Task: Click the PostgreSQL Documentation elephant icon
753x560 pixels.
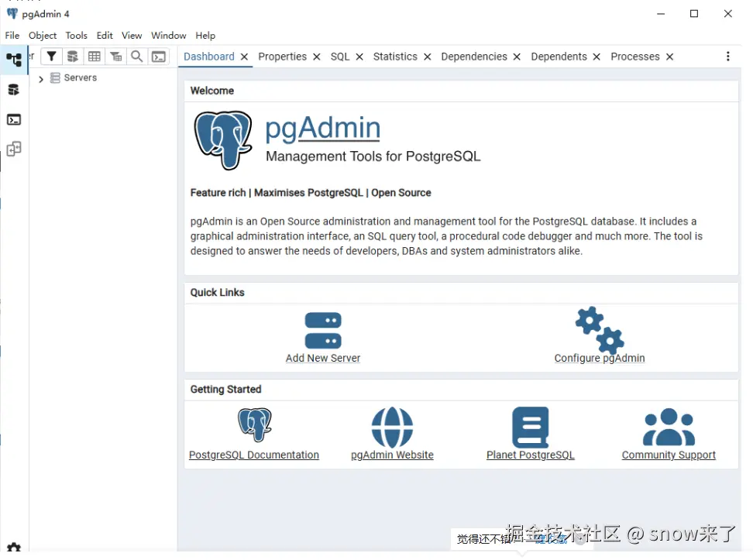Action: [255, 424]
